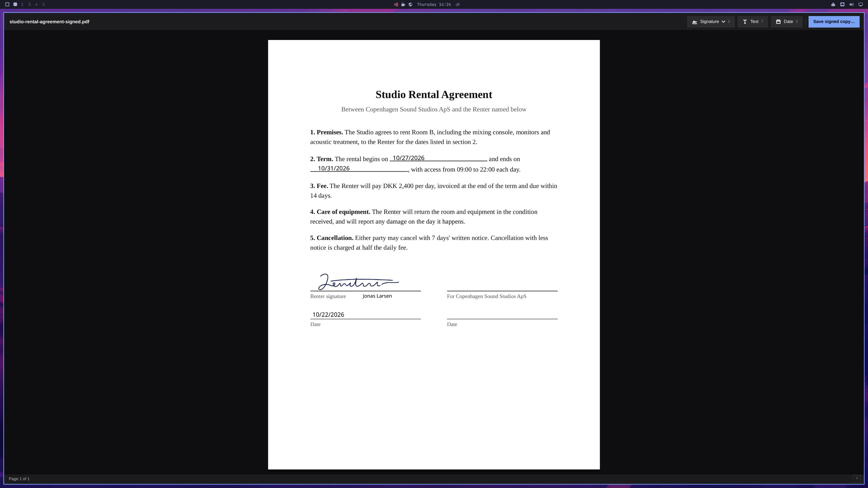Click the Page 1 of 1 indicator

pos(19,479)
